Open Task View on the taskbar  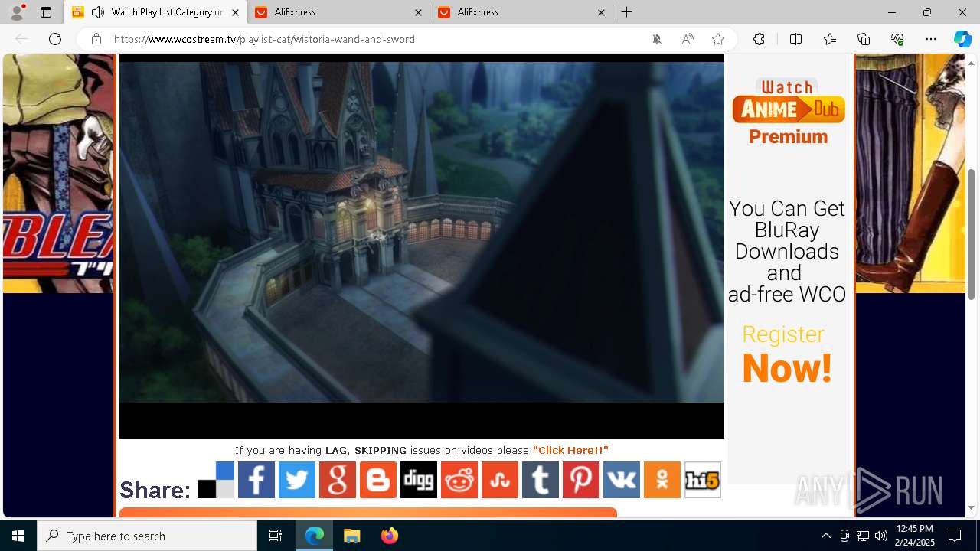pyautogui.click(x=276, y=536)
